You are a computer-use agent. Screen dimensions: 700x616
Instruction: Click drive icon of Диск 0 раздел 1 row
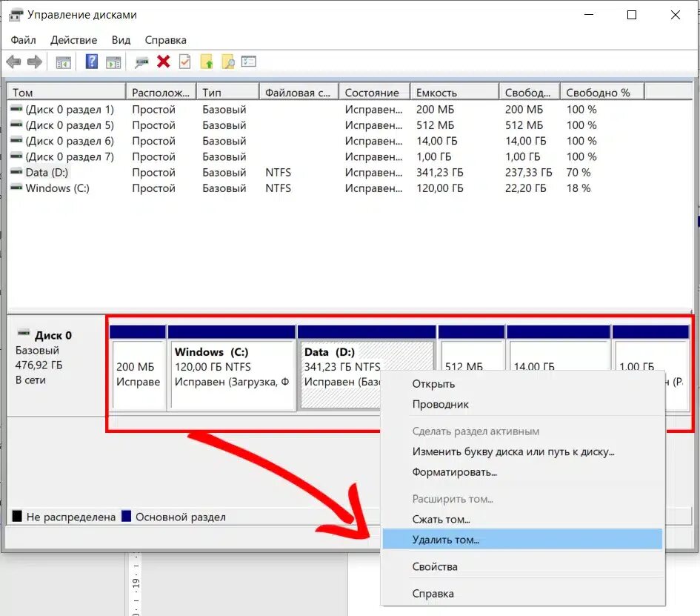16,108
